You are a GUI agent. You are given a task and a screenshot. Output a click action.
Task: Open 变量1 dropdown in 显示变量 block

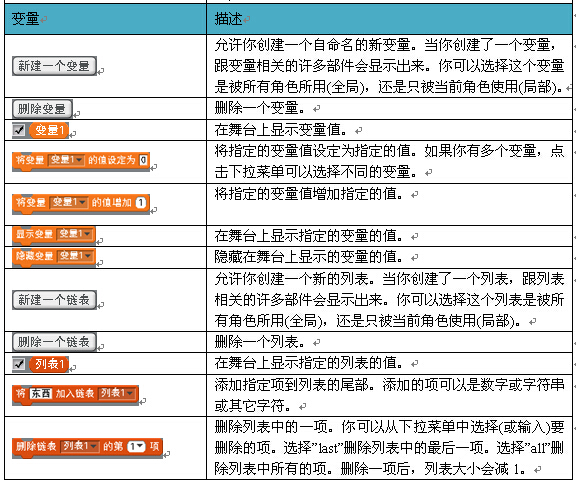75,234
